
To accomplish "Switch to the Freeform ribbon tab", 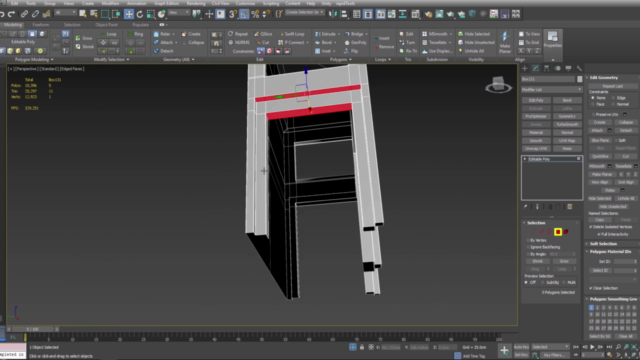I will [40, 25].
